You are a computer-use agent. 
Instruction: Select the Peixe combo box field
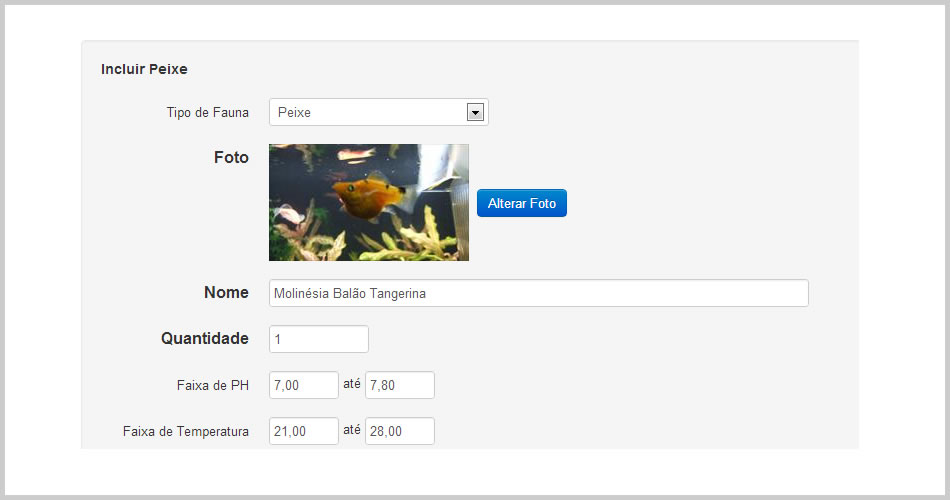[379, 112]
